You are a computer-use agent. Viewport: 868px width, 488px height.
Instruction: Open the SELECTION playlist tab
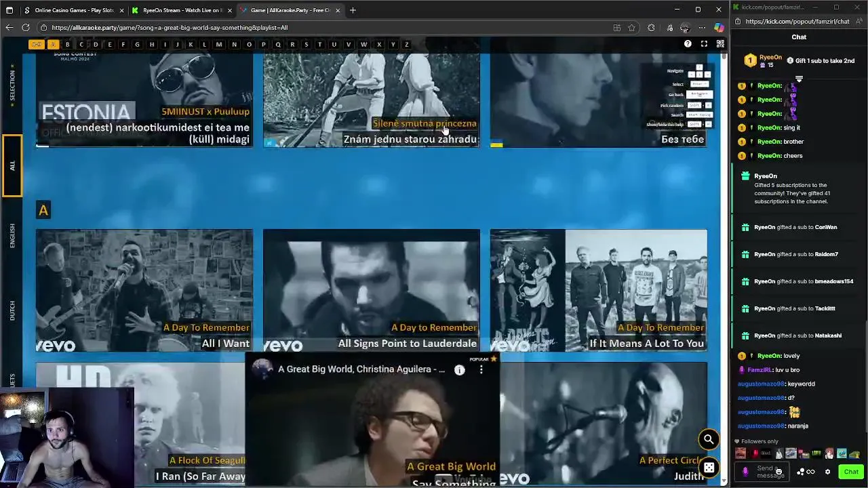click(12, 85)
